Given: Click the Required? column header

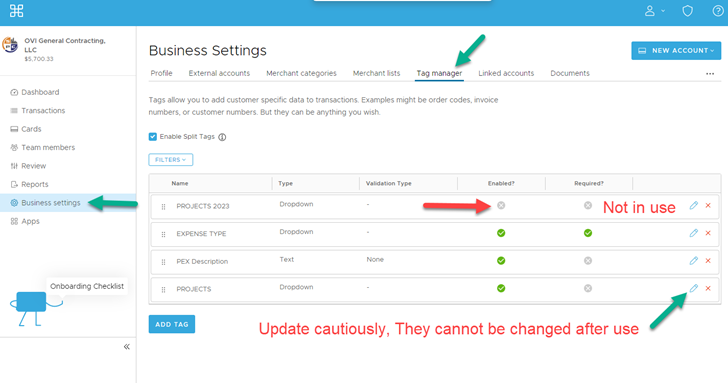Looking at the screenshot, I should pyautogui.click(x=589, y=183).
